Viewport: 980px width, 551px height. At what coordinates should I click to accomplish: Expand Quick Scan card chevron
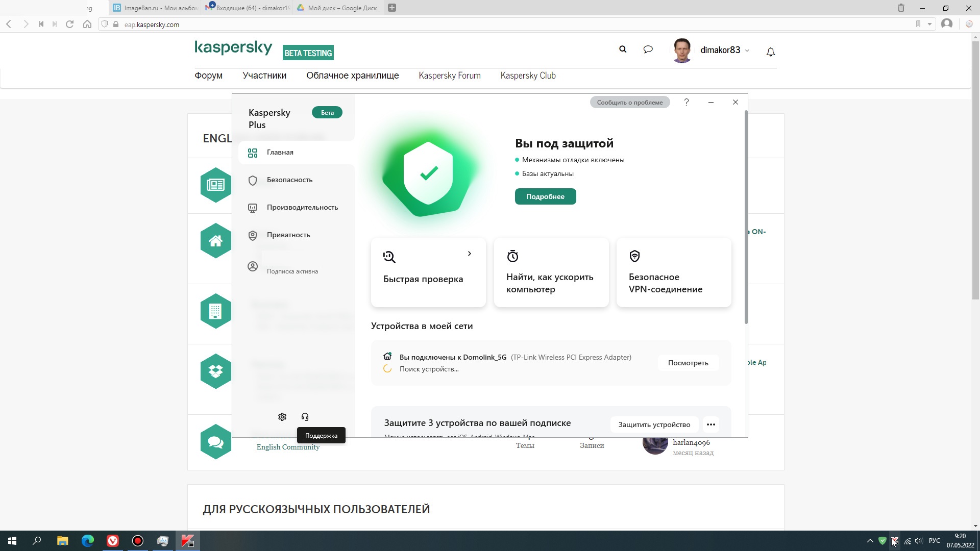click(x=470, y=254)
